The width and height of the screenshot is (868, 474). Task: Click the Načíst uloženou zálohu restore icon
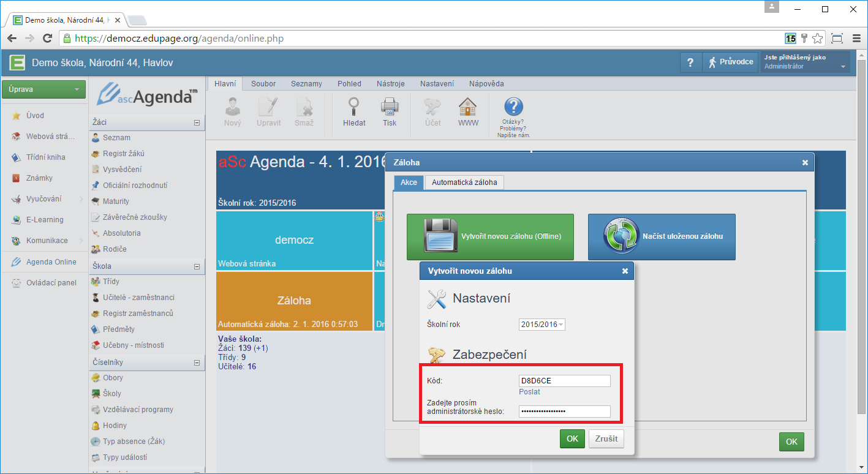tap(621, 236)
